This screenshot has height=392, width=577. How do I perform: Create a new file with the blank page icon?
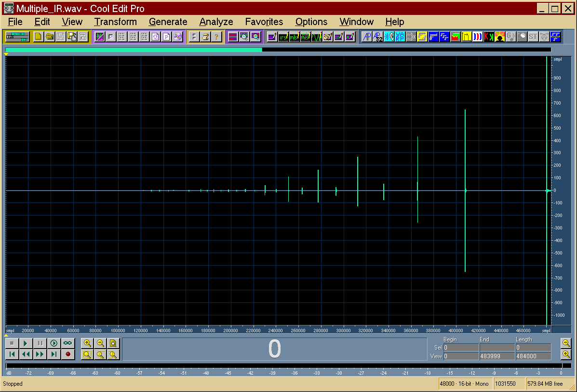coord(38,37)
